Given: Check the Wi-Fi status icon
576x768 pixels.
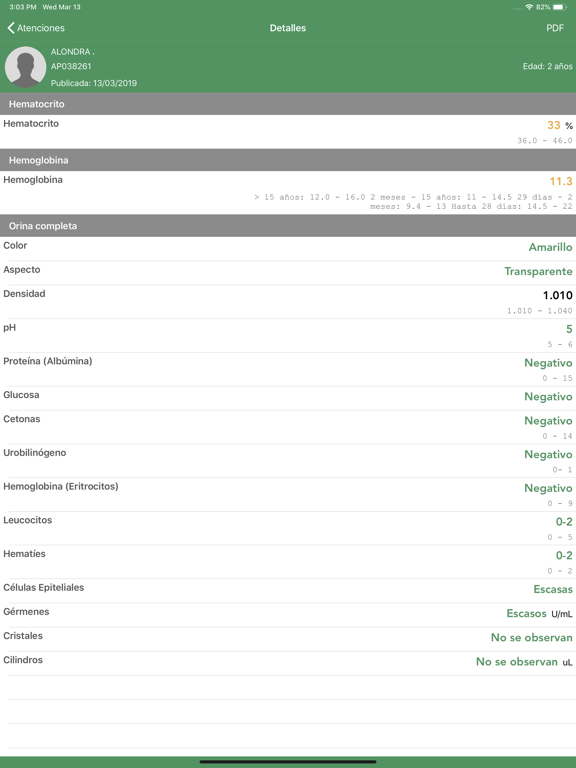Looking at the screenshot, I should 529,7.
